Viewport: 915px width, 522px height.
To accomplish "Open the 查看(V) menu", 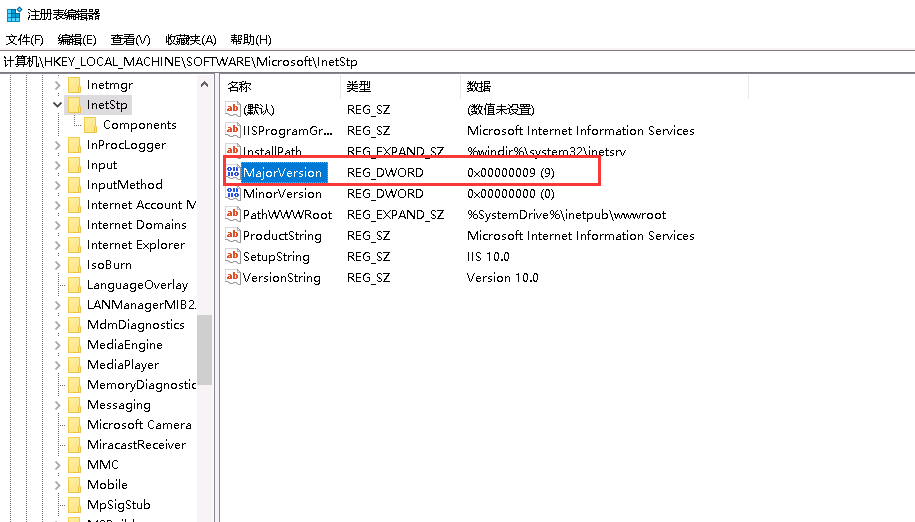I will [x=130, y=40].
